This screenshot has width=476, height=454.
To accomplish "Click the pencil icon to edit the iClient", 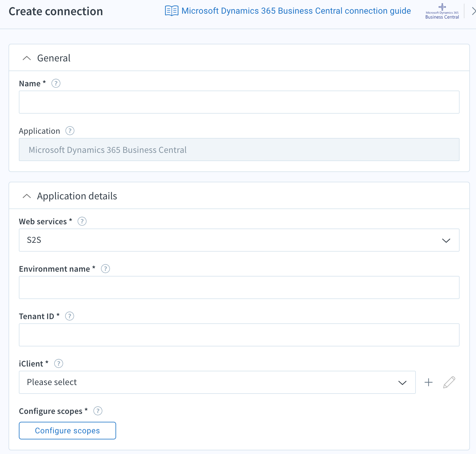I will point(449,382).
